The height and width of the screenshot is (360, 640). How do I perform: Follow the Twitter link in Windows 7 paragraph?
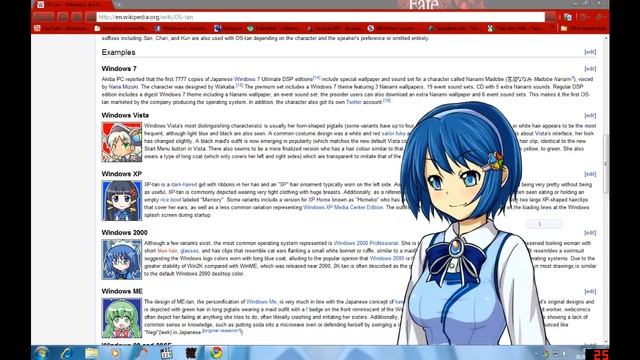click(353, 102)
